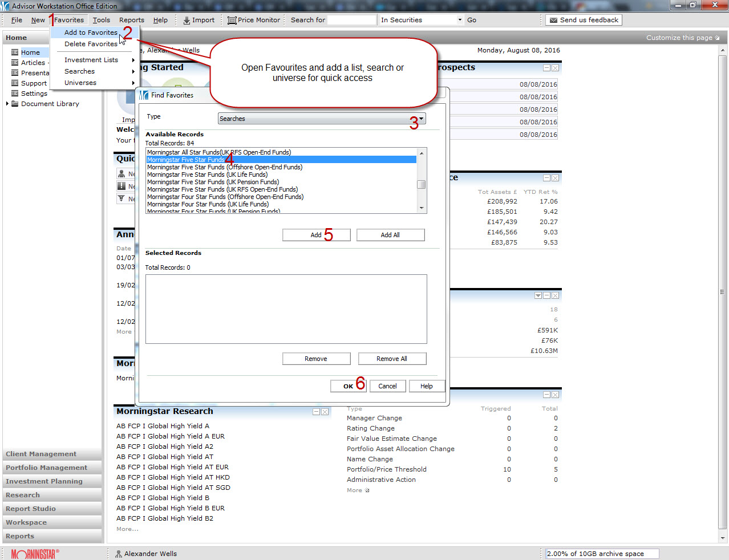The height and width of the screenshot is (560, 729).
Task: Select Morningstar Five Star Funds (UK Life Funds)
Action: click(x=207, y=175)
